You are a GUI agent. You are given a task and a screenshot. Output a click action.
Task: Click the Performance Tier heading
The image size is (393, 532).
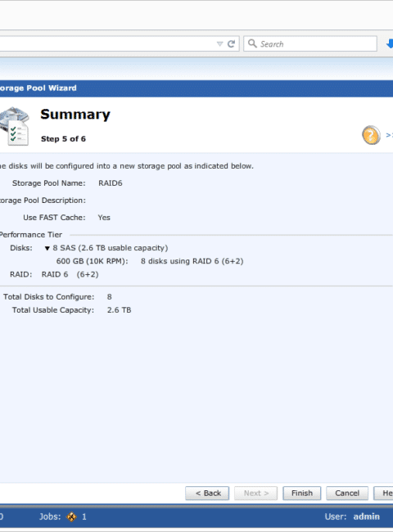(30, 235)
